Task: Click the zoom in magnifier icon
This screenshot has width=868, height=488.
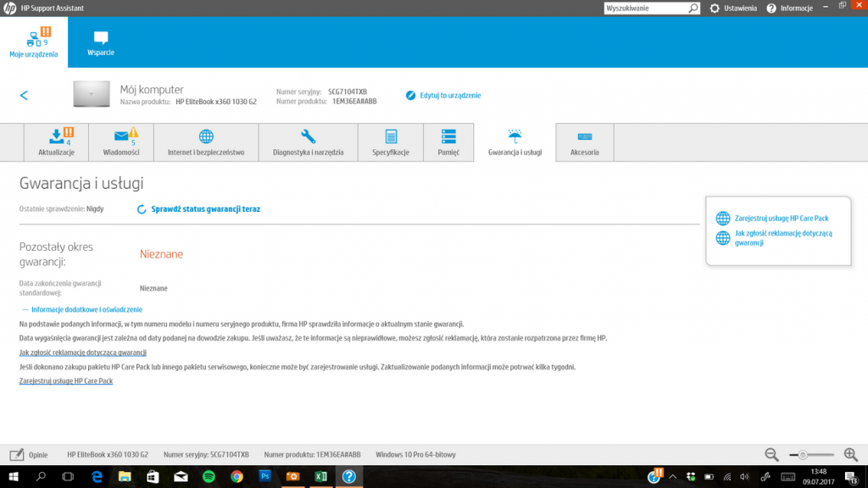Action: pyautogui.click(x=850, y=455)
